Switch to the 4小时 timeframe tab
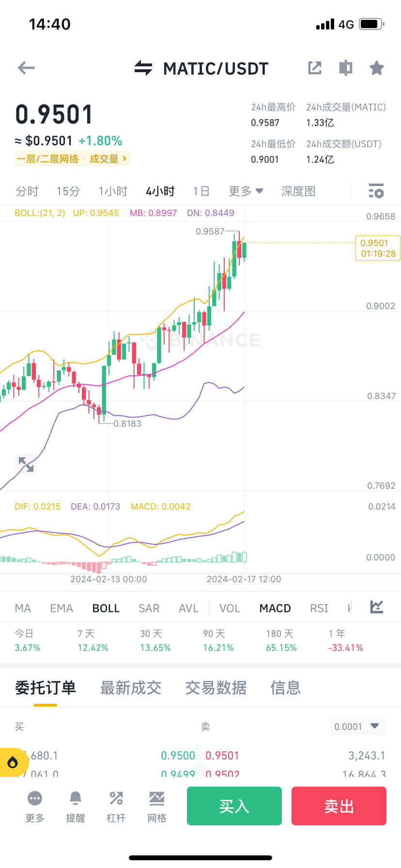This screenshot has height=868, width=401. [x=160, y=191]
